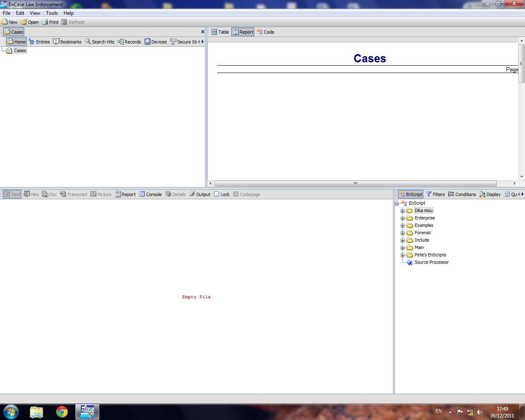The width and height of the screenshot is (525, 420).
Task: Click the Print toolbar button
Action: [50, 22]
